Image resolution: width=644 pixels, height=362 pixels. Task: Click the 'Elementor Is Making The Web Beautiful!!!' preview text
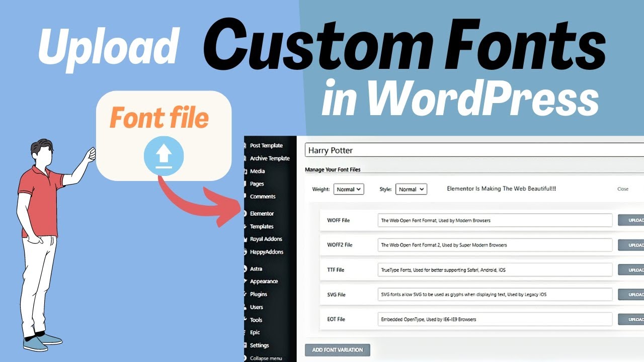point(501,189)
